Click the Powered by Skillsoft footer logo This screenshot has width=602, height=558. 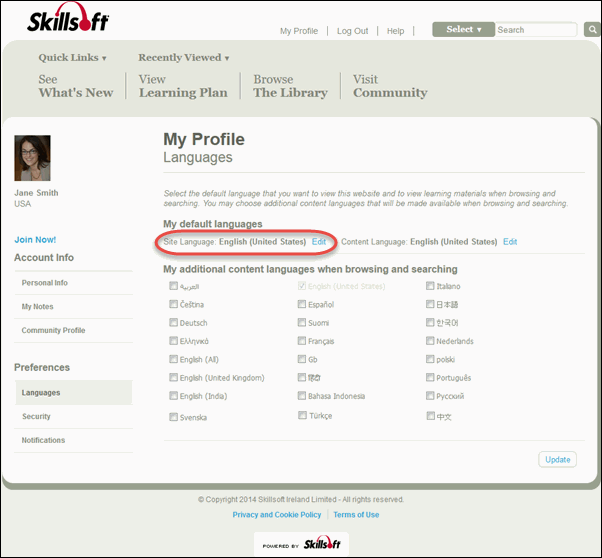click(x=301, y=544)
